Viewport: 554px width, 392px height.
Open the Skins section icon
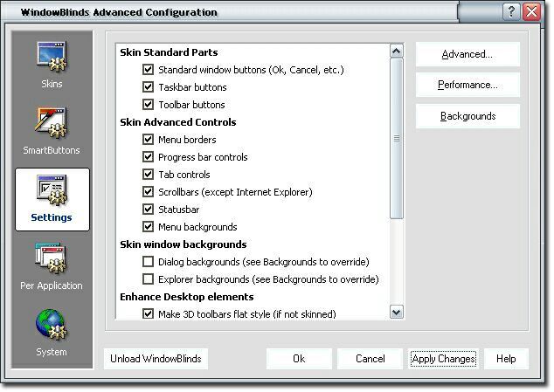click(x=52, y=61)
